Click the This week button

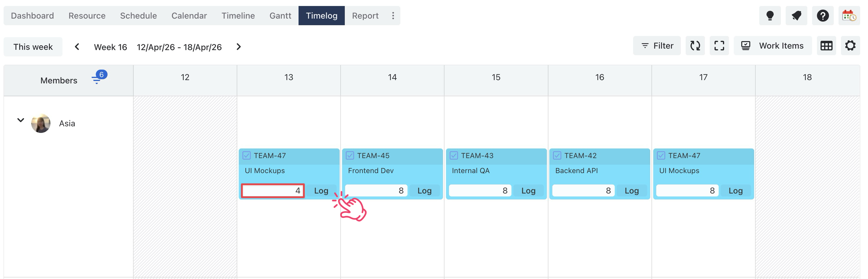coord(33,47)
